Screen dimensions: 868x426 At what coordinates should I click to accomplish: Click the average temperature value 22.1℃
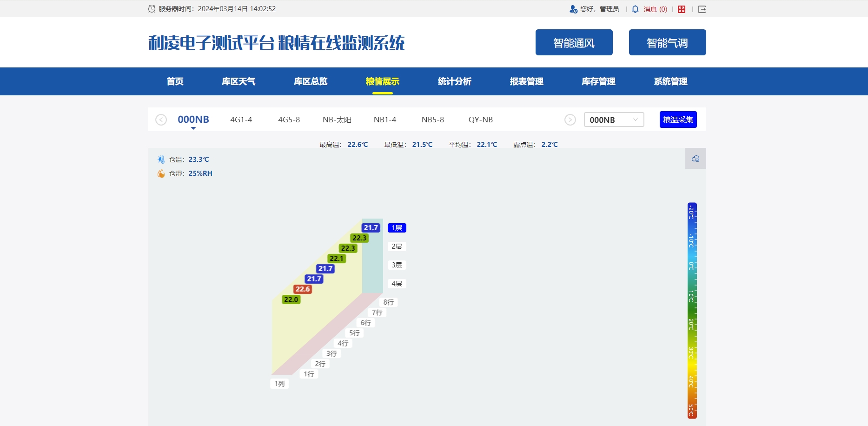487,145
